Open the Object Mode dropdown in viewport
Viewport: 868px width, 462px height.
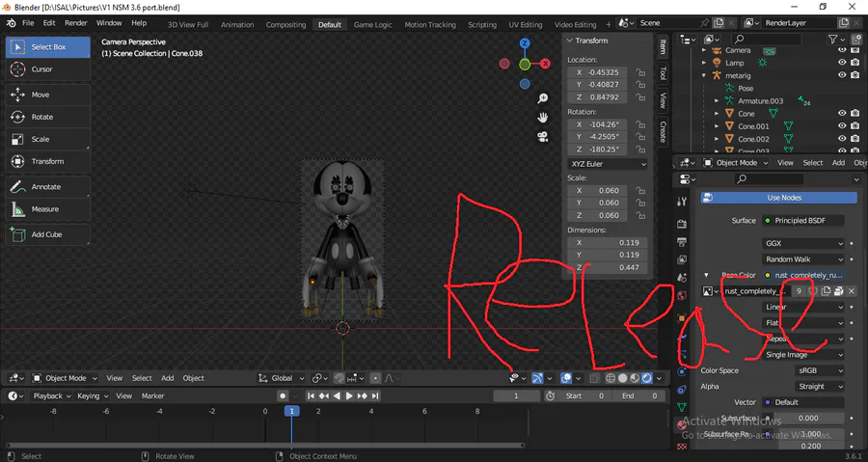(x=65, y=378)
